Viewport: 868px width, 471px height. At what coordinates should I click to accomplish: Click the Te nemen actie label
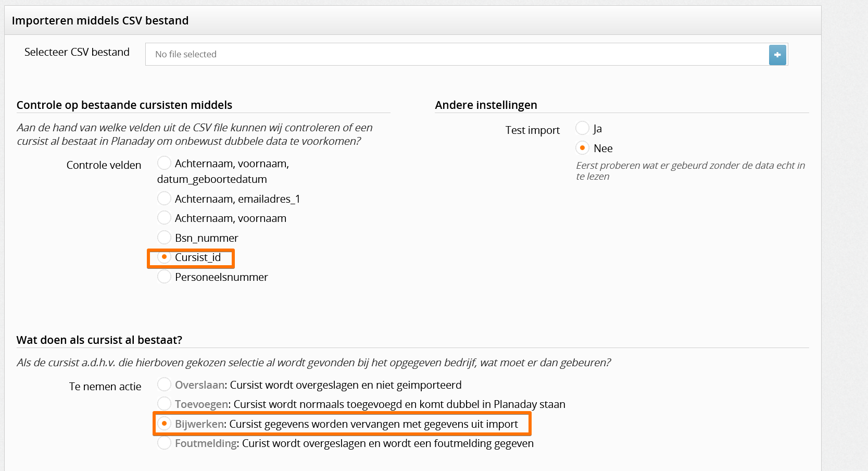pyautogui.click(x=105, y=387)
